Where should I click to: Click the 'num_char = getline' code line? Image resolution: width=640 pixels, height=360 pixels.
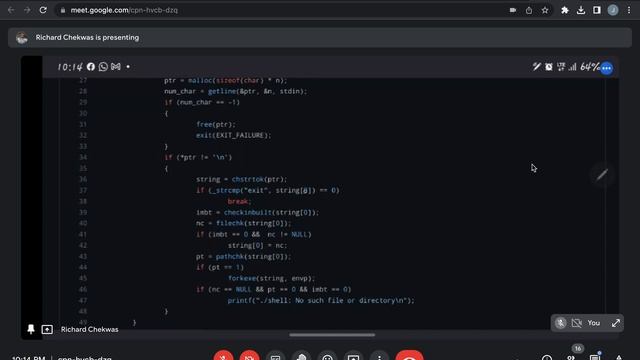[x=236, y=91]
